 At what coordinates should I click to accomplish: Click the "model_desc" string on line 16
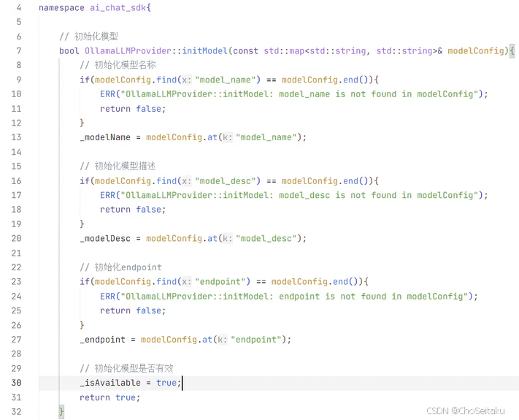pyautogui.click(x=225, y=181)
